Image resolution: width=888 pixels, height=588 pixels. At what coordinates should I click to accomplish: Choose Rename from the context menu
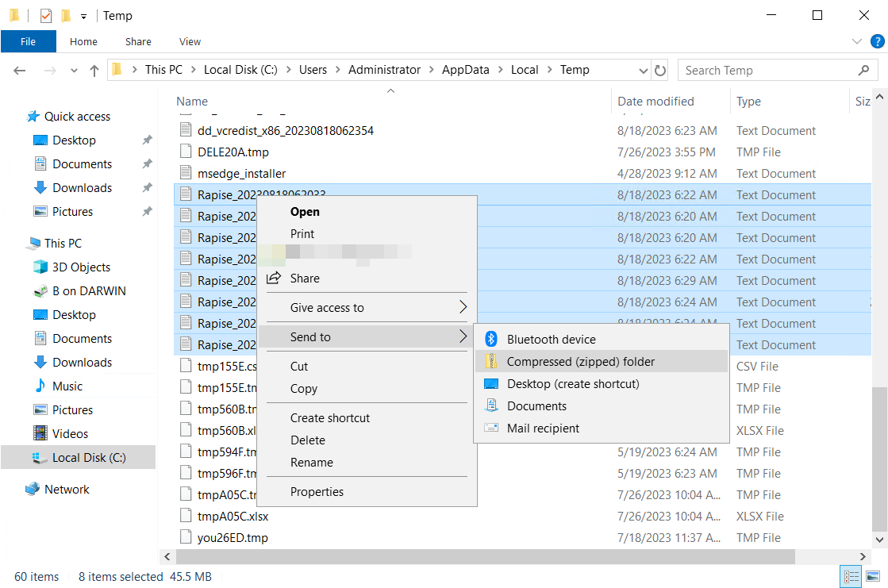pyautogui.click(x=367, y=463)
